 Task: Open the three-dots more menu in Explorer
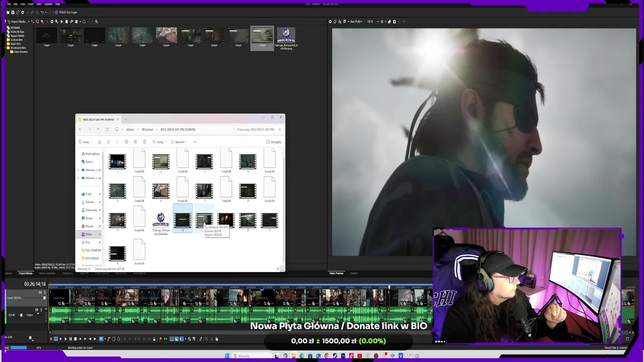(195, 142)
